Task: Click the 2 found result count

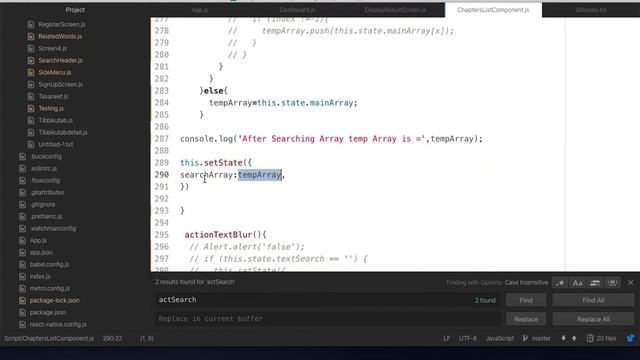Action: point(485,300)
